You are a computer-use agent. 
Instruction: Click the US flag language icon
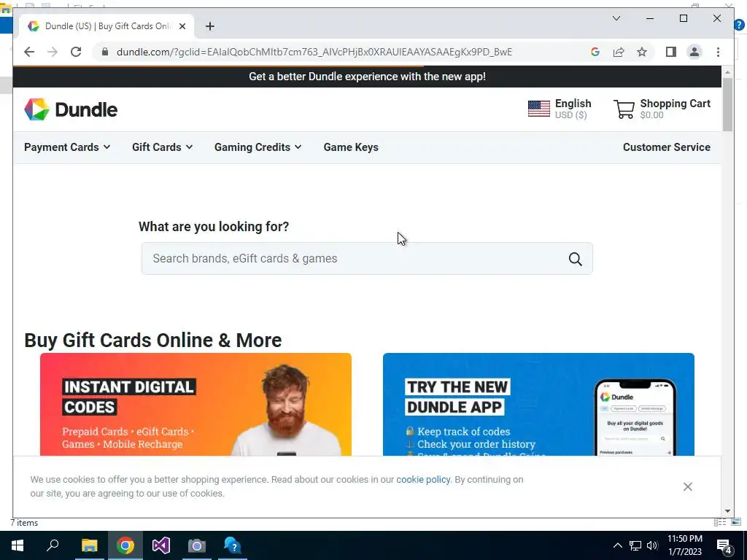tap(539, 109)
